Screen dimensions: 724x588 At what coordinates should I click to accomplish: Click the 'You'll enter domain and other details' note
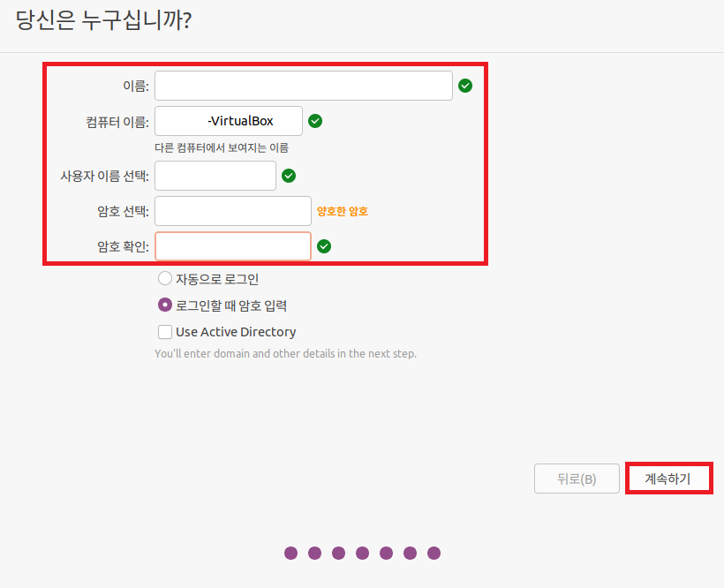tap(285, 353)
